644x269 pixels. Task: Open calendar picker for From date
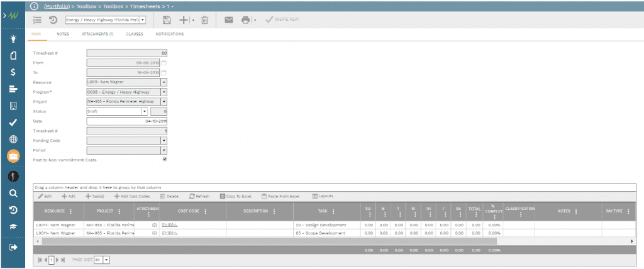click(x=164, y=63)
